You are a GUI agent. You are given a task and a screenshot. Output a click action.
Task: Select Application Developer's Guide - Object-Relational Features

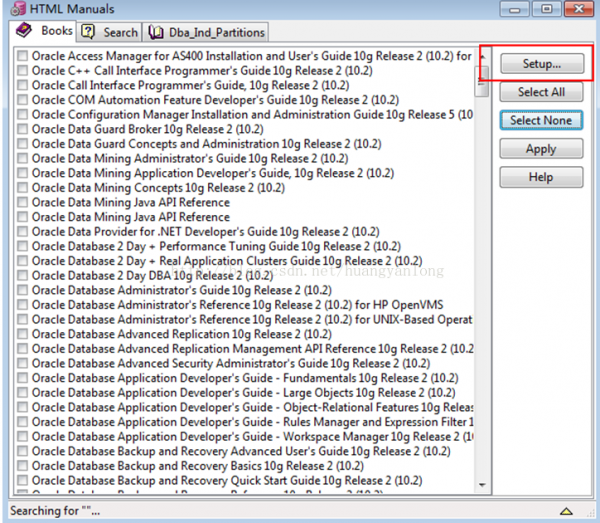pyautogui.click(x=253, y=407)
